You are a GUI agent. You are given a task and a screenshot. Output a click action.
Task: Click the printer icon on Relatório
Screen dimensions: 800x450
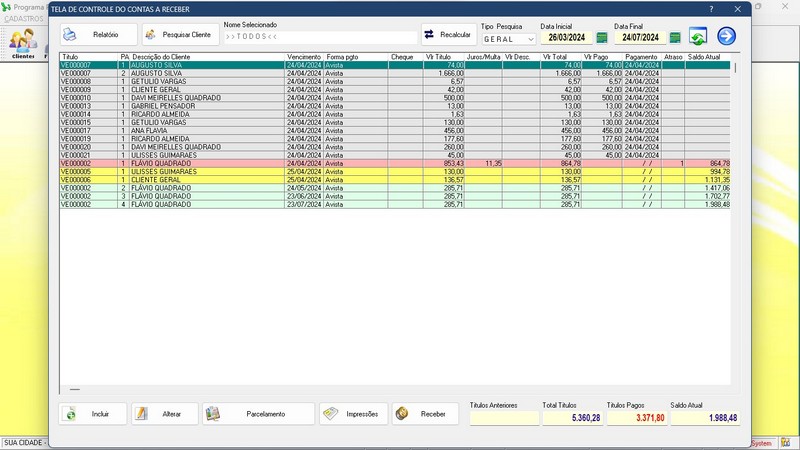69,35
